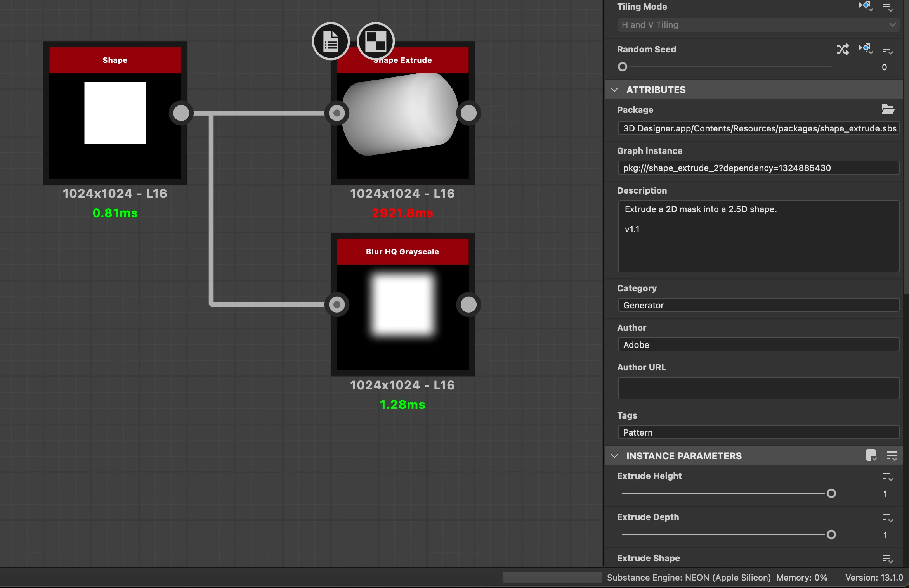This screenshot has width=909, height=588.
Task: Click the Author URL input field
Action: click(758, 388)
